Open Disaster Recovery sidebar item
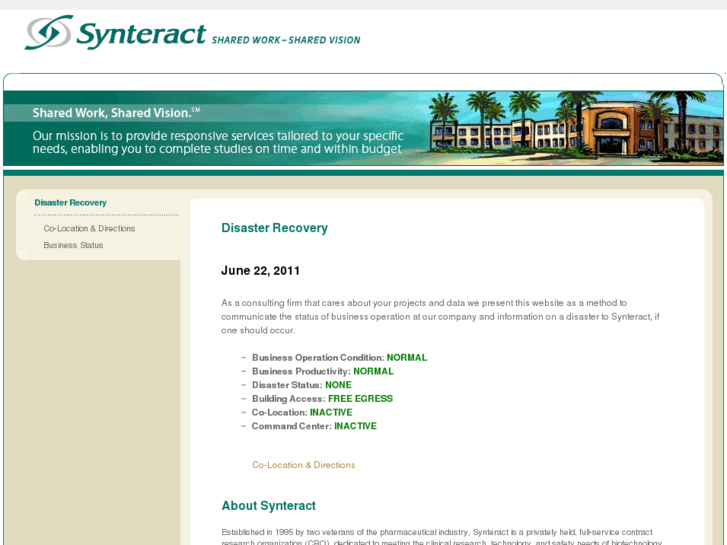Image resolution: width=727 pixels, height=545 pixels. (70, 203)
